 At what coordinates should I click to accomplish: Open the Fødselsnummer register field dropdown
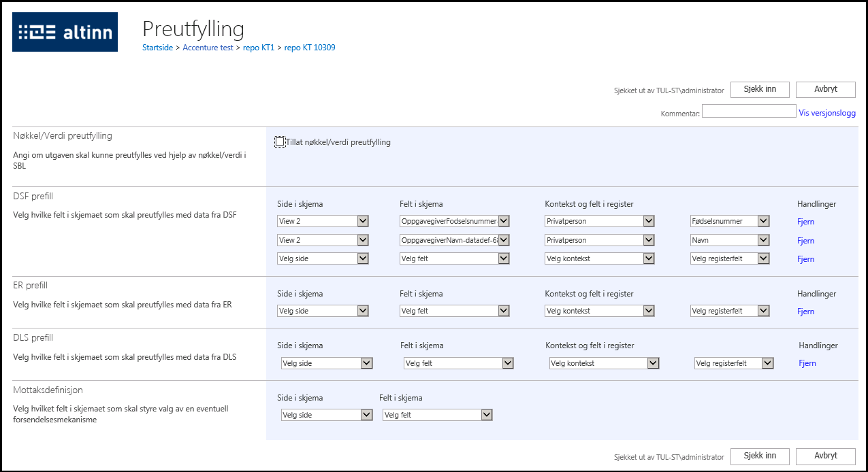[730, 221]
